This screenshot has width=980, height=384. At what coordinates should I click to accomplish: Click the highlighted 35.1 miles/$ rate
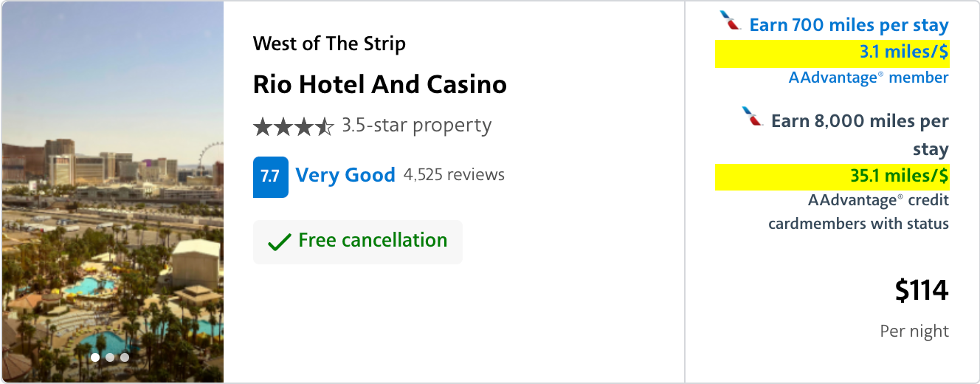(x=899, y=176)
